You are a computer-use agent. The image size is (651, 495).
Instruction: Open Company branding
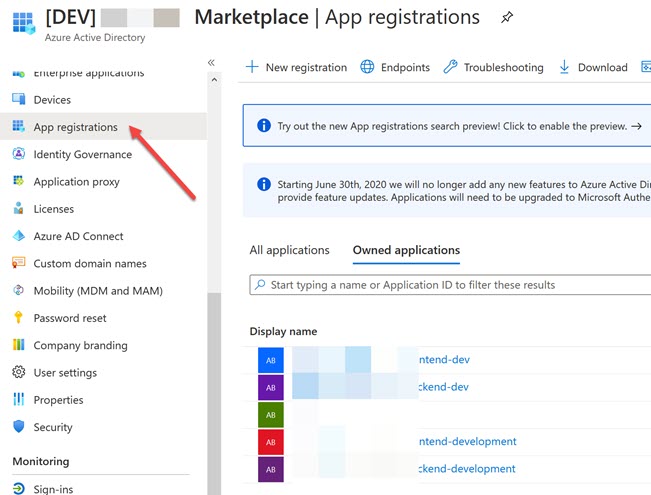81,346
